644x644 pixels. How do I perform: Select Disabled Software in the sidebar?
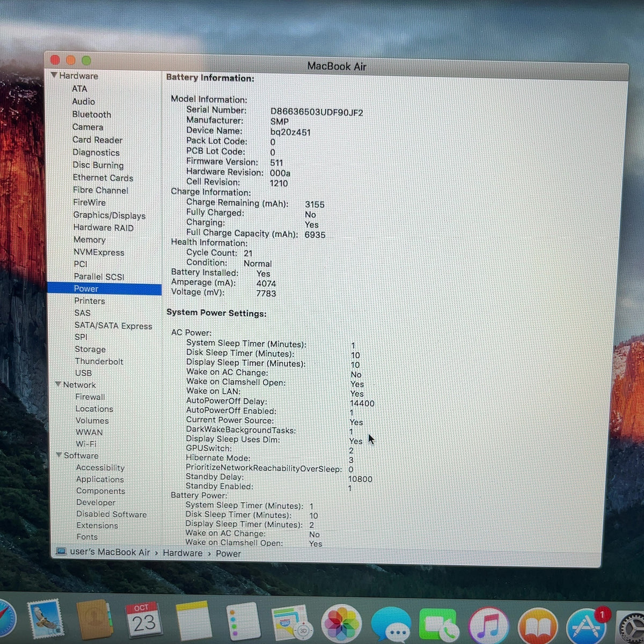[112, 514]
